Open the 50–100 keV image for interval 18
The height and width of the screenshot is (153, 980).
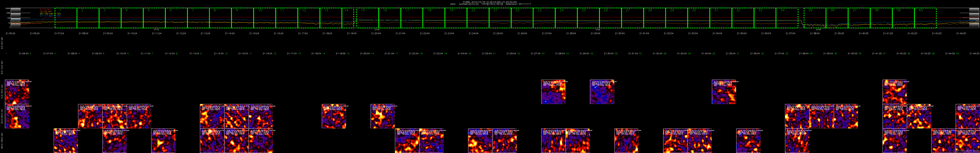coord(431,140)
